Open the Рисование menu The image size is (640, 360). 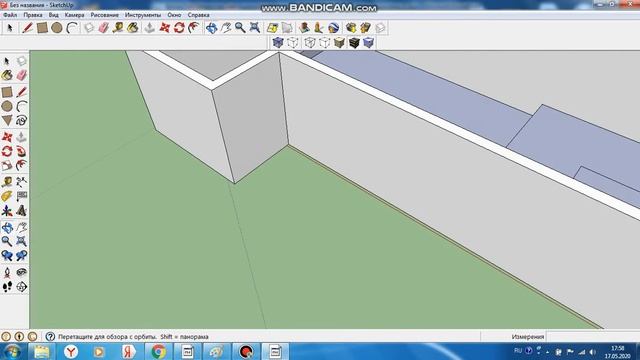coord(104,15)
